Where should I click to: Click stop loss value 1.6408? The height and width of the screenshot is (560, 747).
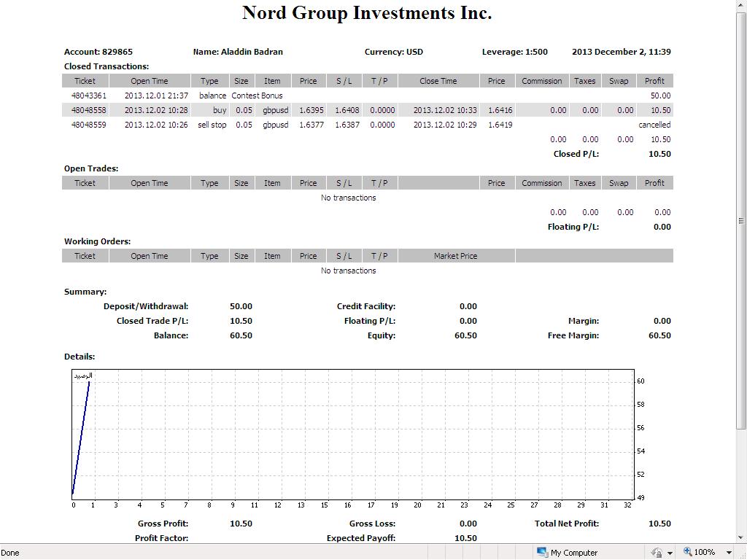coord(347,110)
